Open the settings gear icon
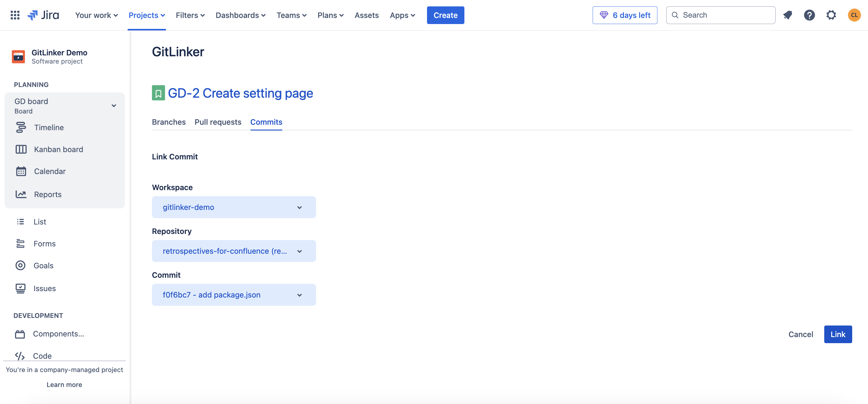The image size is (868, 404). pyautogui.click(x=831, y=15)
